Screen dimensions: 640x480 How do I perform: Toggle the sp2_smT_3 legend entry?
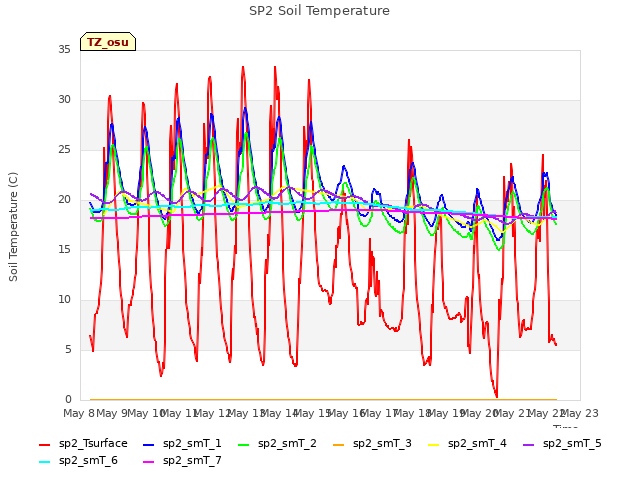pos(372,443)
